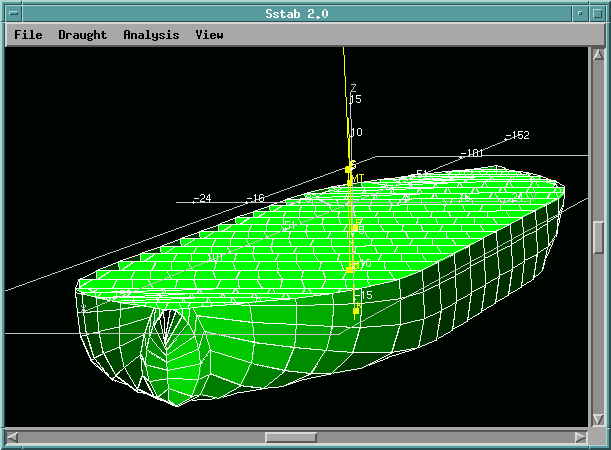Minimize the Sstab 2.0 window

(578, 13)
